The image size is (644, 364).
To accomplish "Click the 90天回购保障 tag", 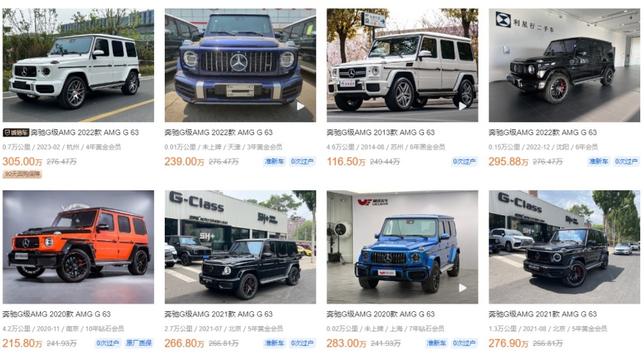I will pyautogui.click(x=22, y=174).
